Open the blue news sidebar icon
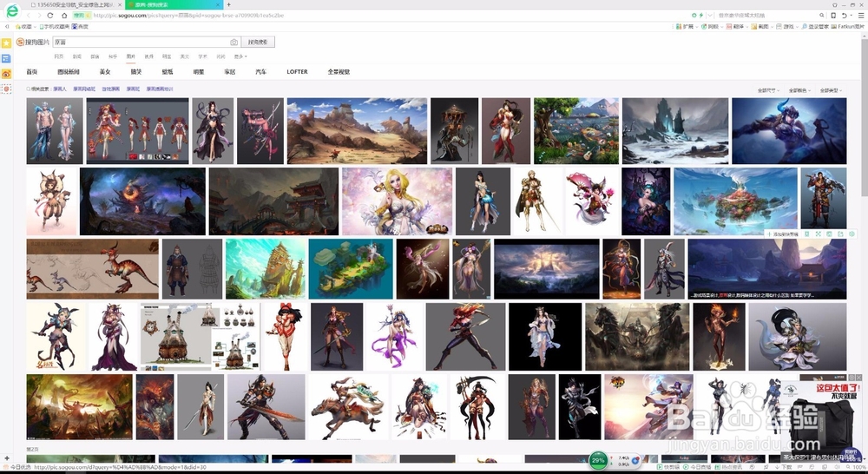 point(6,58)
